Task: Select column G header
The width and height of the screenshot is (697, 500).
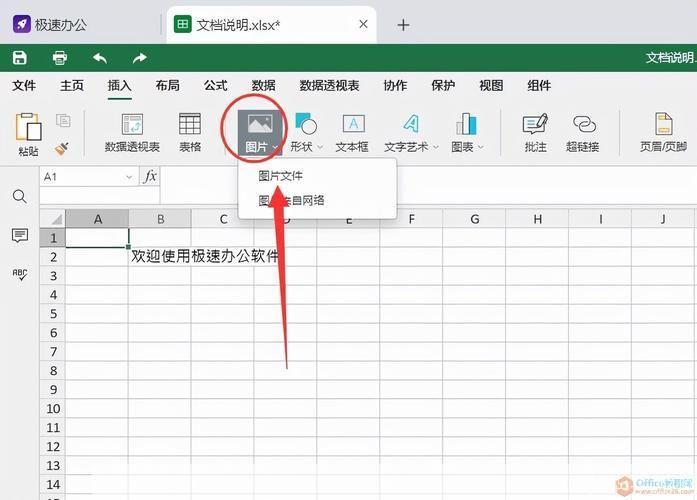Action: (x=474, y=219)
